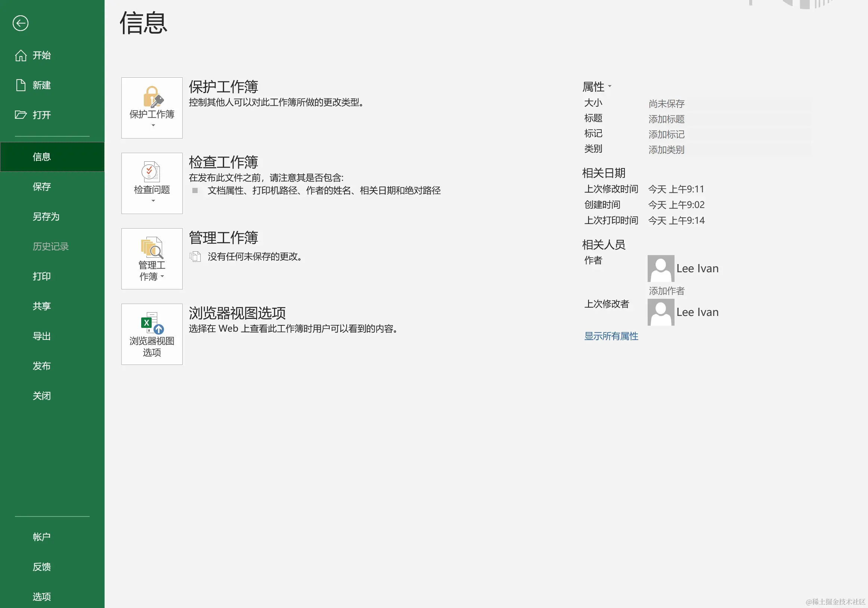Select the 另存为 menu item
Image resolution: width=868 pixels, height=608 pixels.
tap(46, 217)
